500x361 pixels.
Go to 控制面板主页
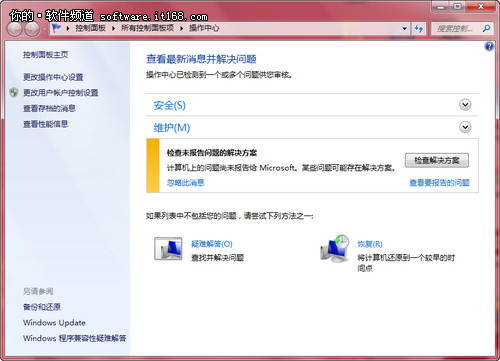(x=46, y=55)
